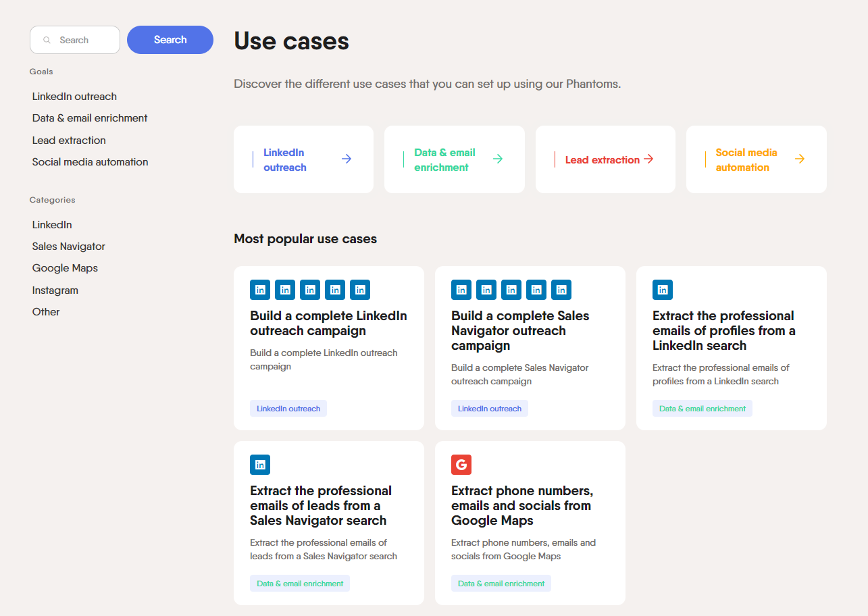The image size is (868, 616).
Task: Click the last LinkedIn icon on the Sales Navigator outreach campaign card
Action: coord(561,290)
